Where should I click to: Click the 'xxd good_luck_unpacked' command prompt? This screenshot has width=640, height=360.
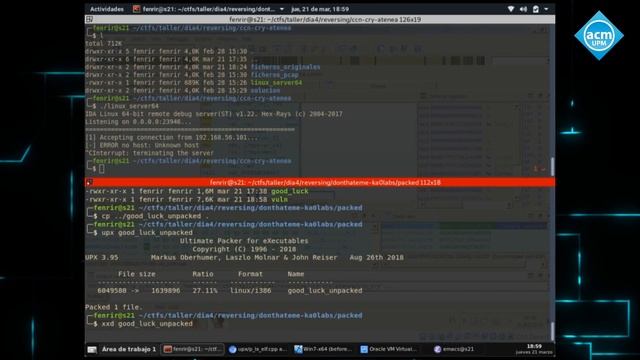click(x=147, y=324)
